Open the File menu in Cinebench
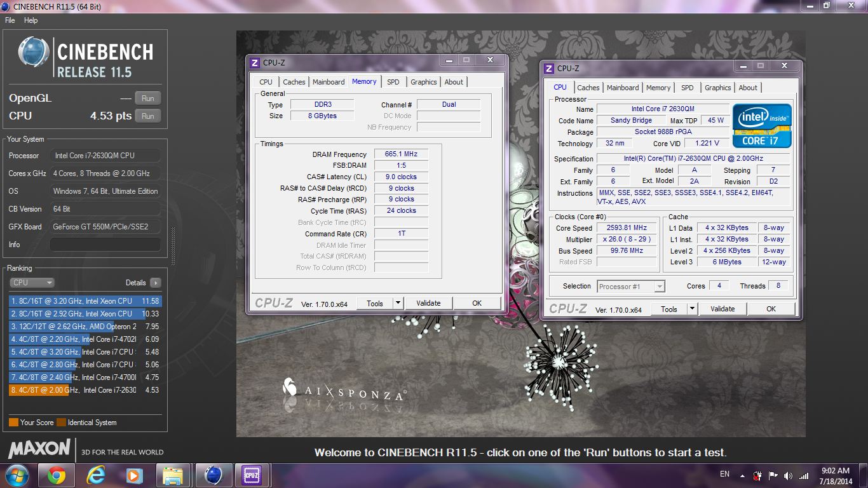The width and height of the screenshot is (868, 488). click(10, 20)
